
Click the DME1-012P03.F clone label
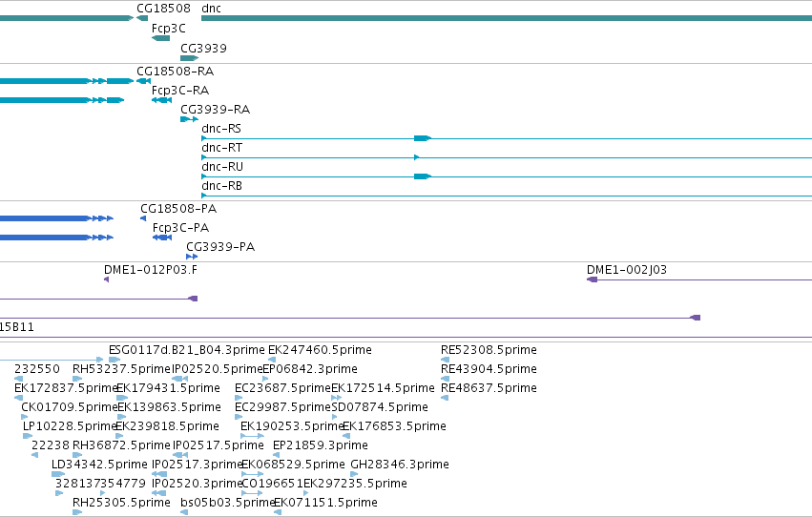coord(150,270)
